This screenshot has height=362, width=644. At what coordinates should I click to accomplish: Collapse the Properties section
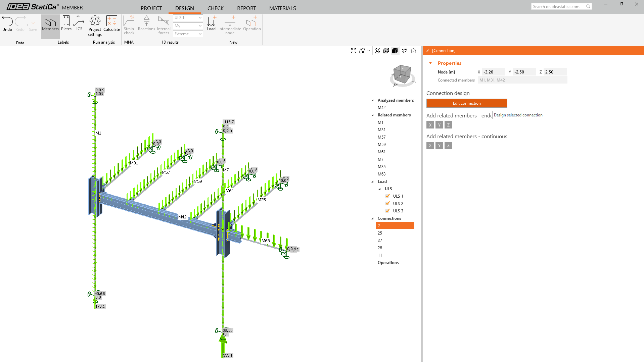(x=430, y=63)
